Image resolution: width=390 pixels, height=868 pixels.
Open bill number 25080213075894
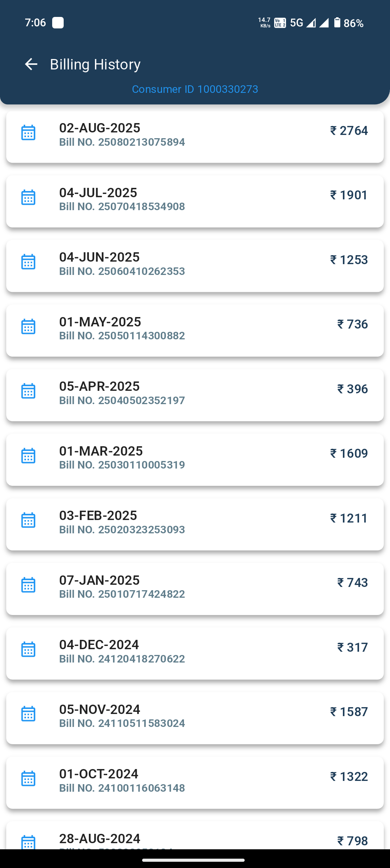[122, 142]
